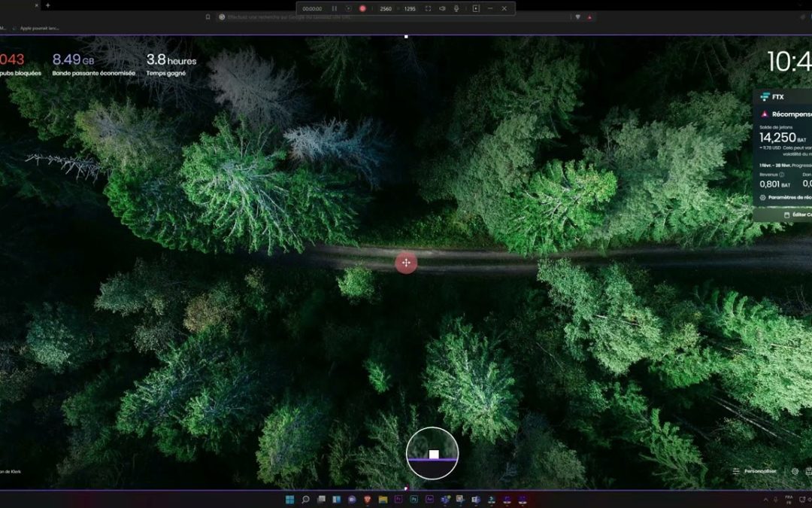This screenshot has width=812, height=508.
Task: Open Adobe After Effects from the taskbar
Action: point(429,499)
